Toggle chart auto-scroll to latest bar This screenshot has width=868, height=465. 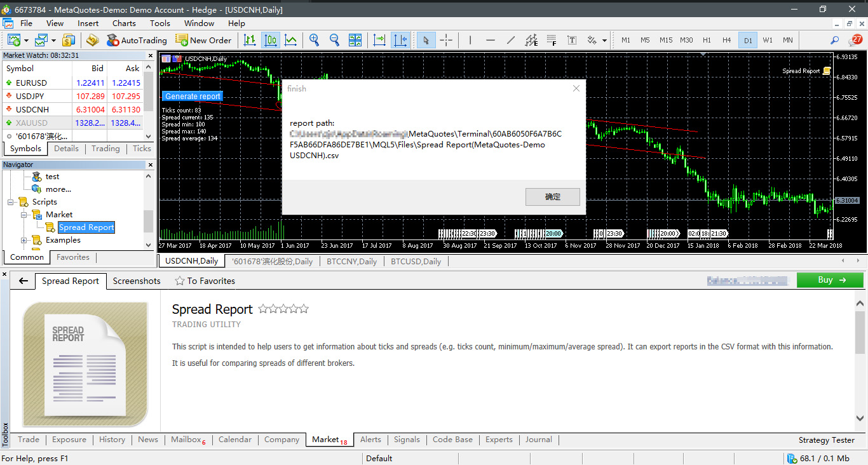coord(379,40)
